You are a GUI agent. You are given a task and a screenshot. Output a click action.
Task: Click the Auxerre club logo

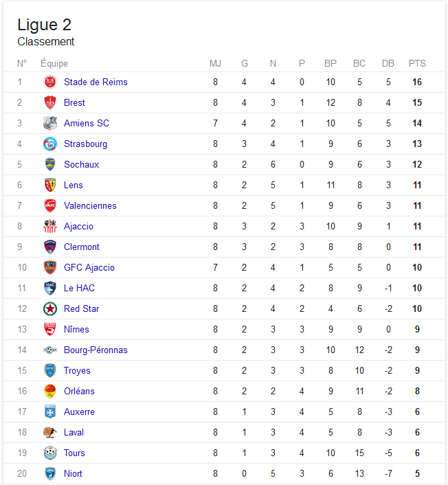[x=49, y=411]
